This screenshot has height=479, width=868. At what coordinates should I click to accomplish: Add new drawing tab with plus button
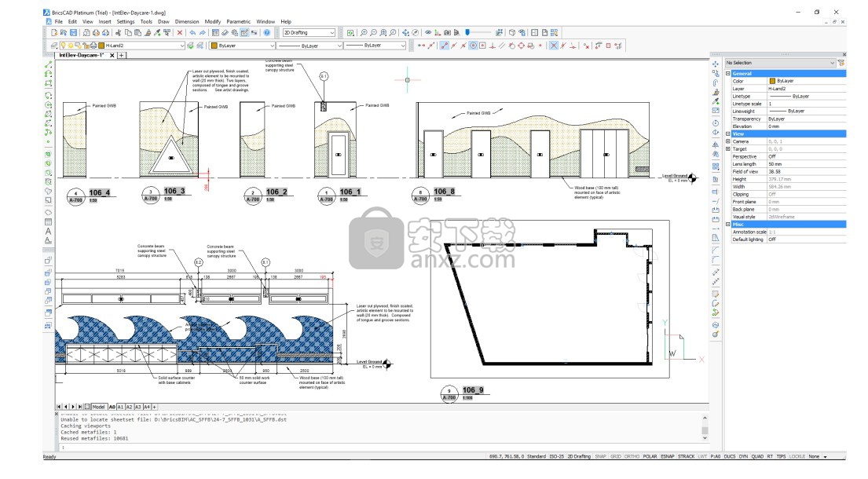tap(121, 55)
